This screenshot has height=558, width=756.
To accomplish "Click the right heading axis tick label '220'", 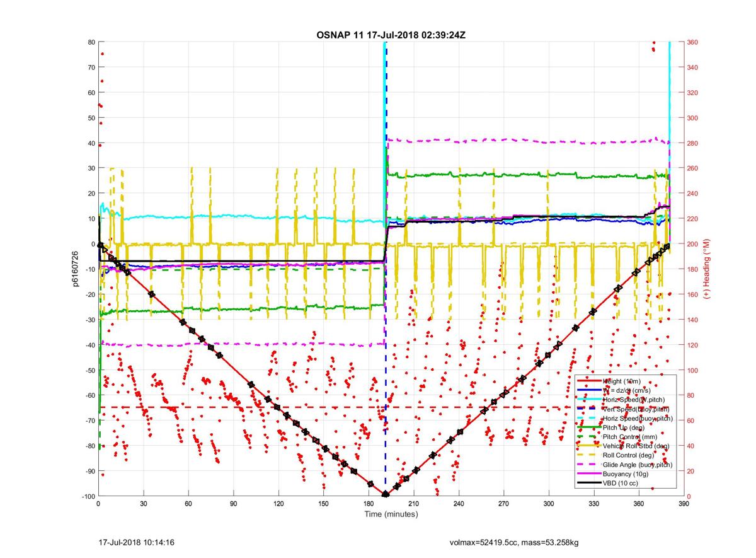I will pyautogui.click(x=694, y=219).
